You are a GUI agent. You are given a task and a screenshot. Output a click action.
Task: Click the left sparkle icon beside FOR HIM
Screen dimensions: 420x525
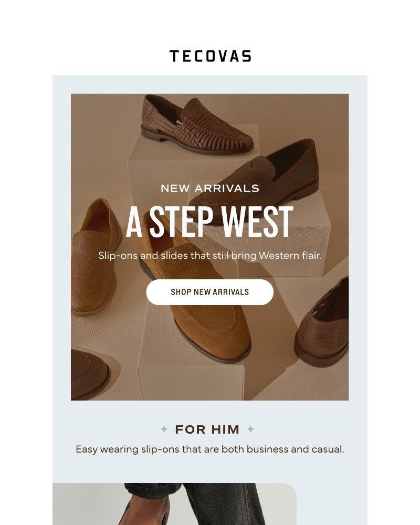[x=164, y=429]
